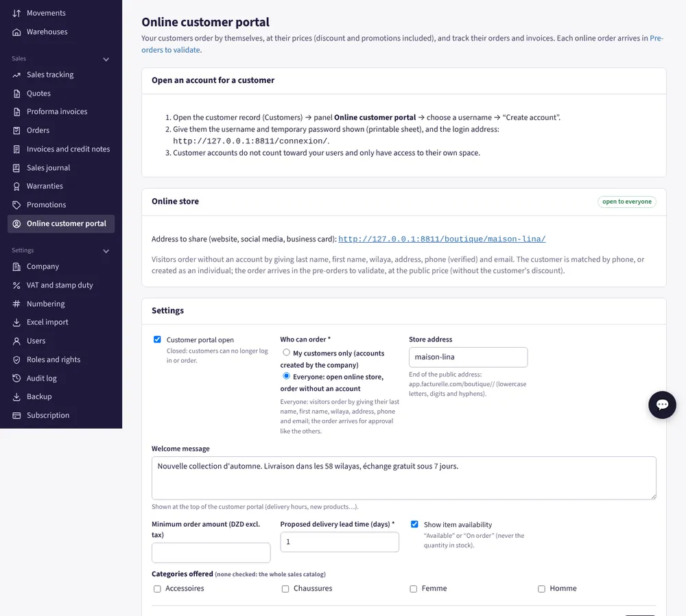Viewport: 686px width, 616px height.
Task: Click the Invoices and credit notes icon
Action: (16, 149)
